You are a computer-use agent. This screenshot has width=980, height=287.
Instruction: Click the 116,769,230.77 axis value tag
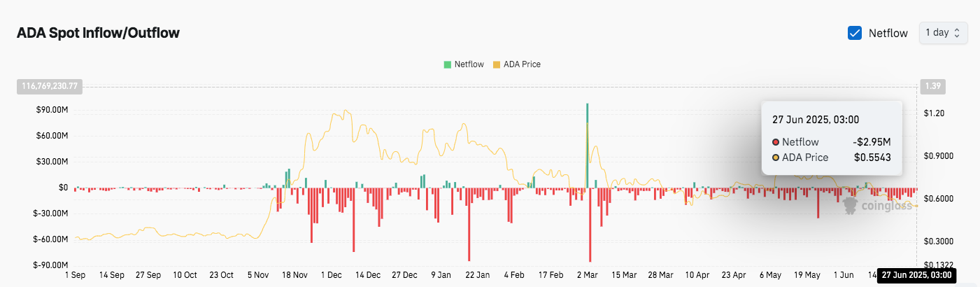[50, 86]
